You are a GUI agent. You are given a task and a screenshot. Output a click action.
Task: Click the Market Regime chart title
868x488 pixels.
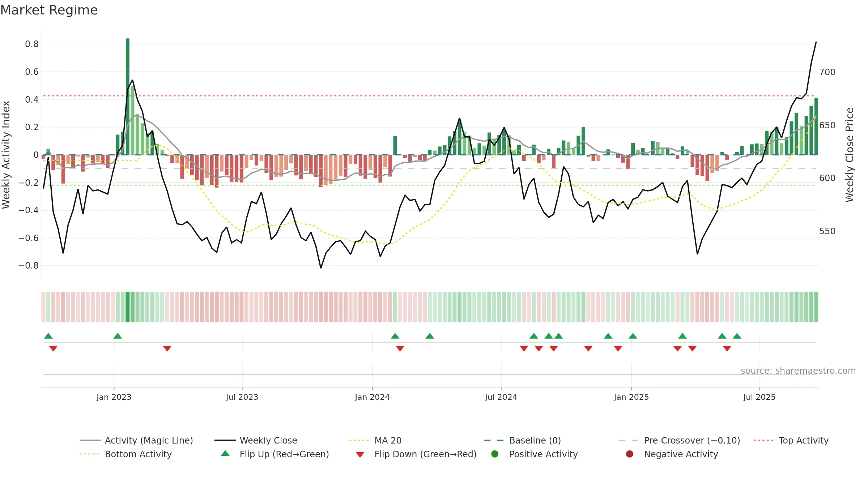pyautogui.click(x=49, y=10)
